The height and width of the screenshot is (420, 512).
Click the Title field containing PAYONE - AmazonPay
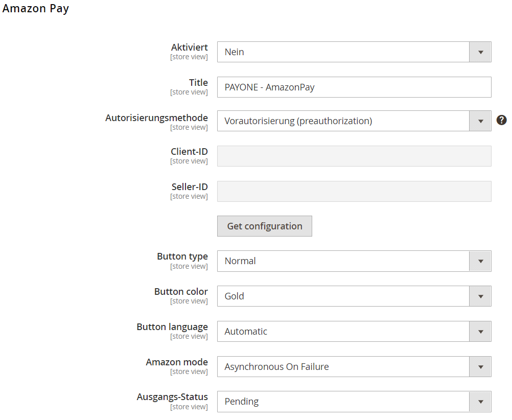coord(354,87)
